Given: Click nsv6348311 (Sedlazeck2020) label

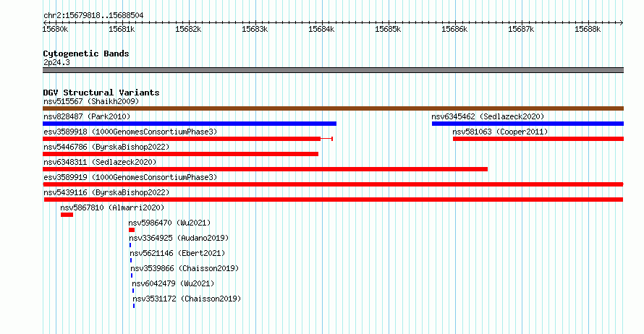Looking at the screenshot, I should (x=100, y=162).
